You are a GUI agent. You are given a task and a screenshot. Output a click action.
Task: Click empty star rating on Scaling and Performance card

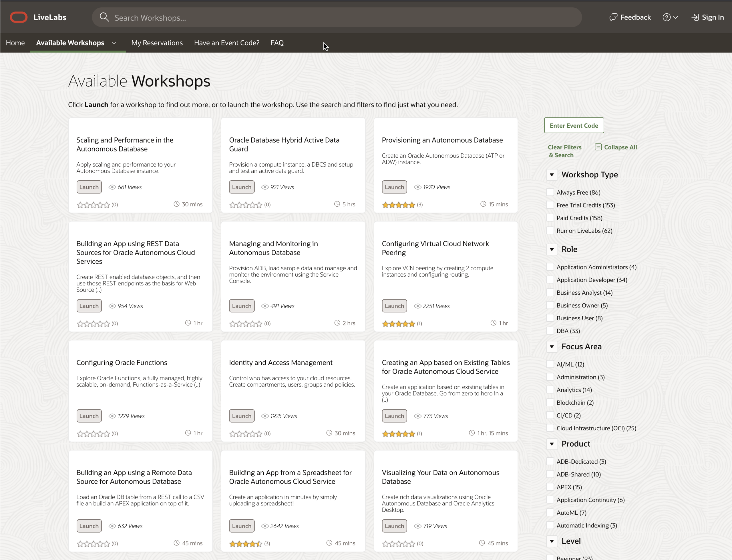click(93, 205)
